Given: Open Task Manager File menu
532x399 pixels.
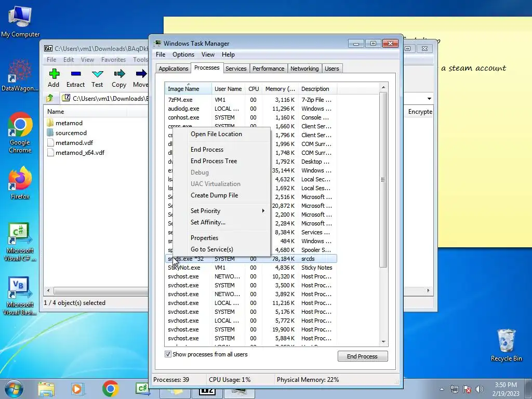Looking at the screenshot, I should (x=161, y=54).
